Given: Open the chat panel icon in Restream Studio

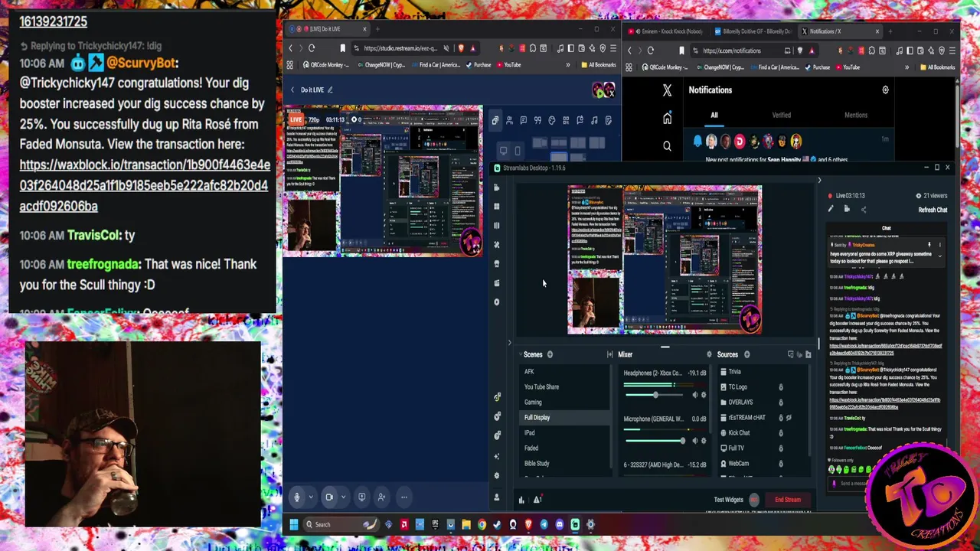Looking at the screenshot, I should click(523, 120).
